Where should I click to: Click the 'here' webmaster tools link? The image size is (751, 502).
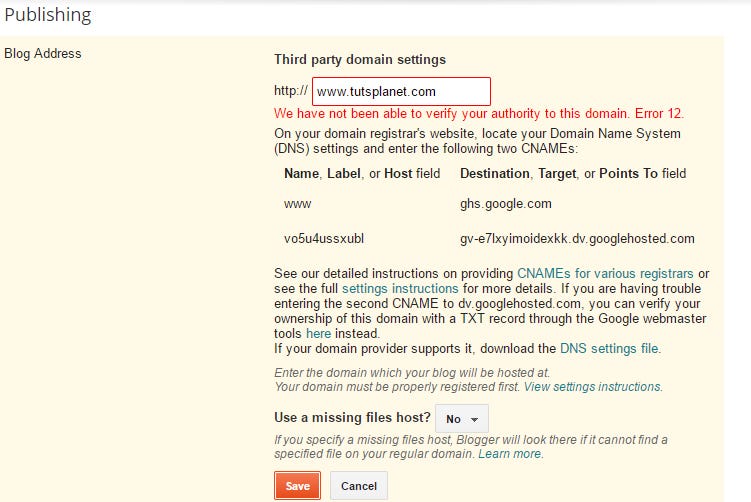click(319, 333)
